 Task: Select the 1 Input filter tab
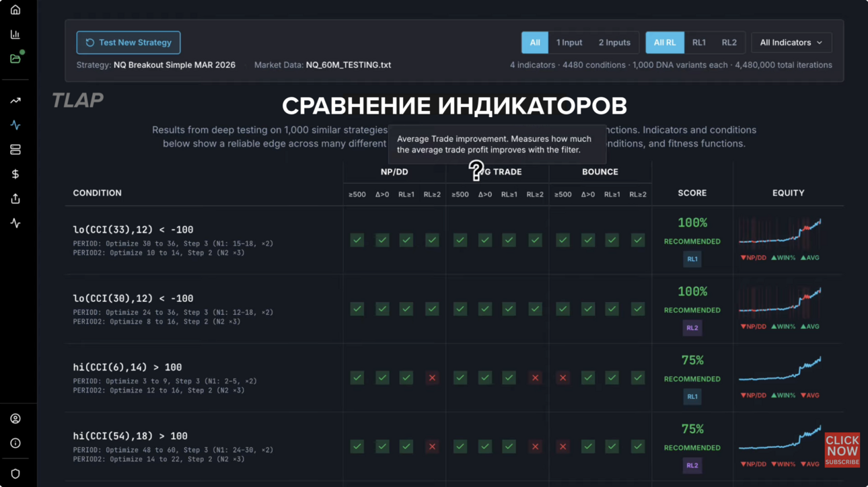[x=569, y=42]
